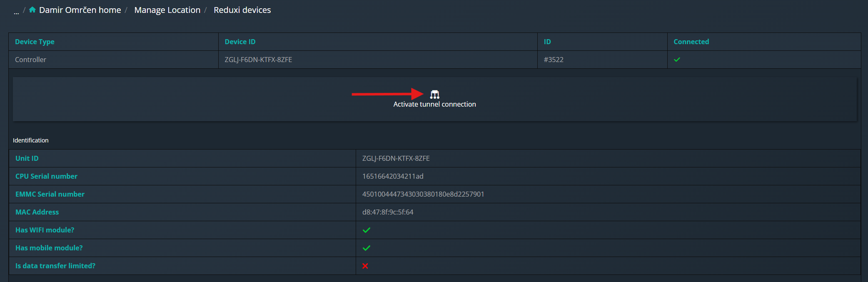The image size is (868, 282).
Task: Select the MAC address value d8:47:8f:9c:5f:64
Action: [388, 212]
